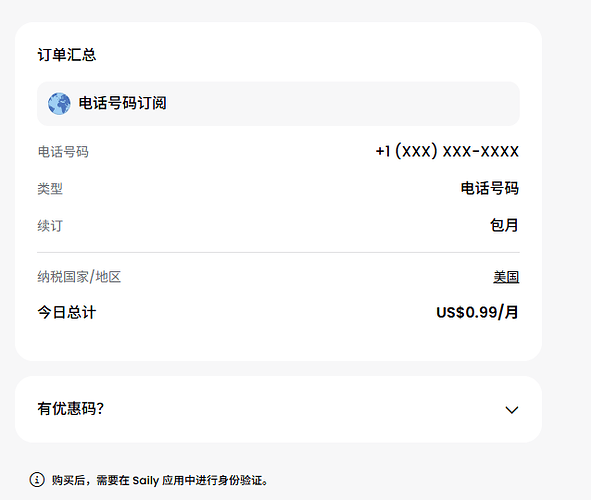
Task: Click the 电话号码订阅 title text
Action: (x=122, y=103)
